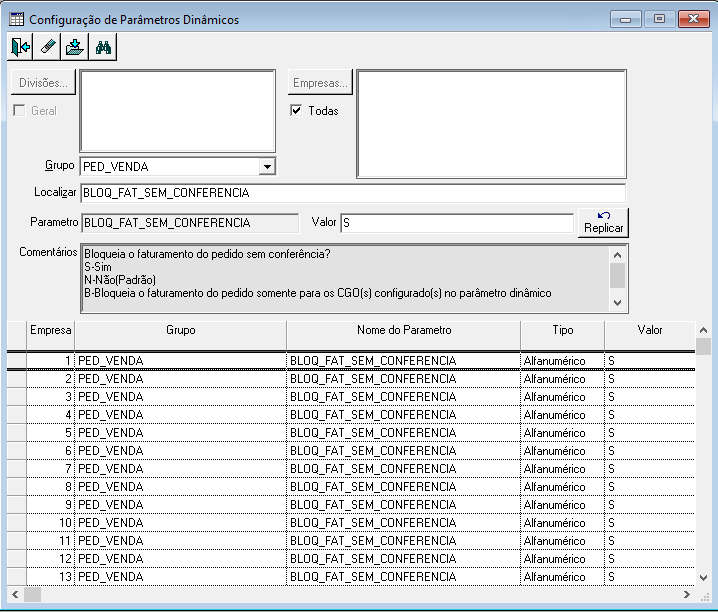Image resolution: width=718 pixels, height=612 pixels.
Task: Click the Empresas... button
Action: (x=320, y=83)
